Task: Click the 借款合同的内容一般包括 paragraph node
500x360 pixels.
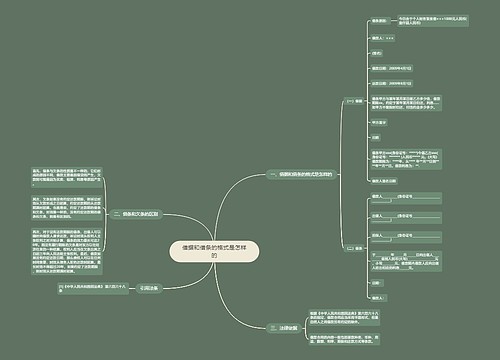Action: pyautogui.click(x=344, y=339)
